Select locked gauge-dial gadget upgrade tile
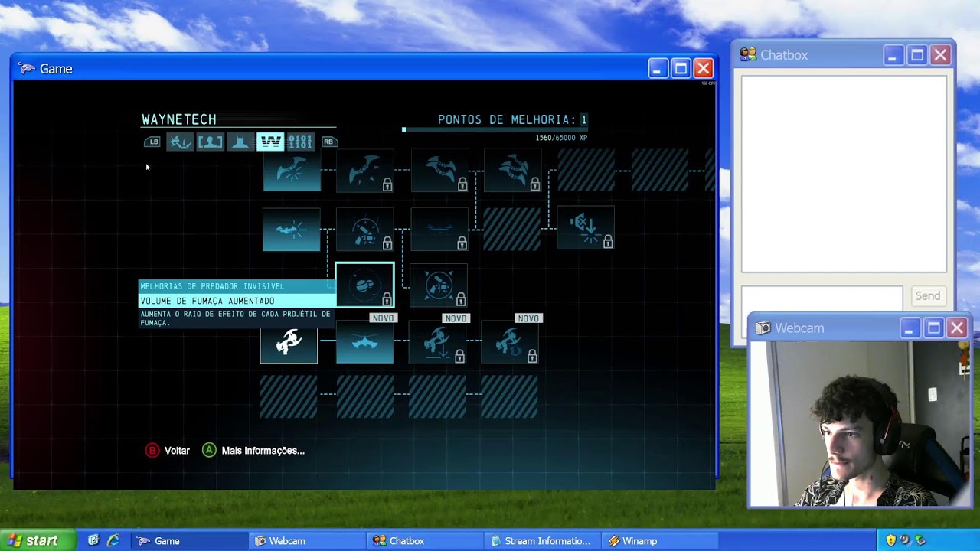The height and width of the screenshot is (551, 980). (x=365, y=229)
